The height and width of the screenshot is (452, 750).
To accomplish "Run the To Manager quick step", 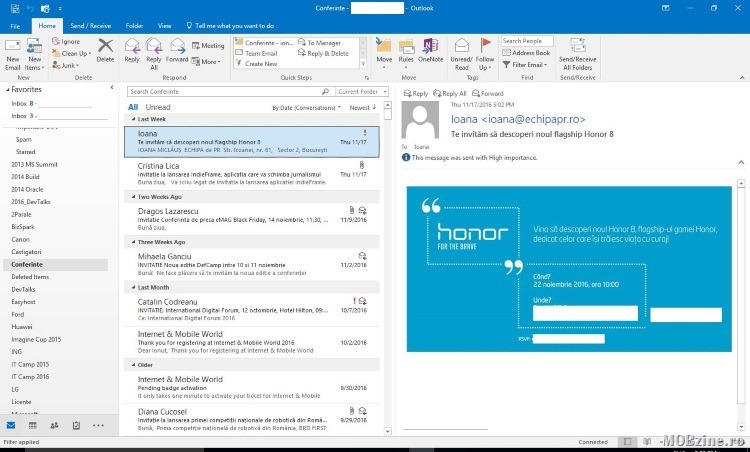I will [320, 43].
